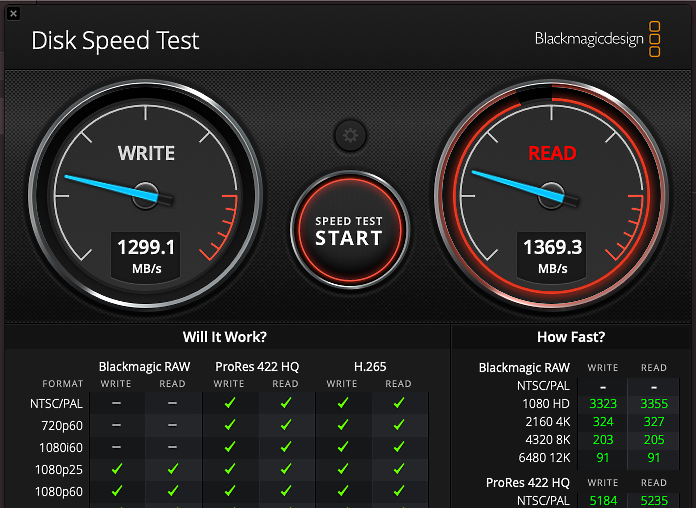The height and width of the screenshot is (508, 696).
Task: Click the Blackmagic RAW read checkmark for 1080p60
Action: (x=173, y=491)
